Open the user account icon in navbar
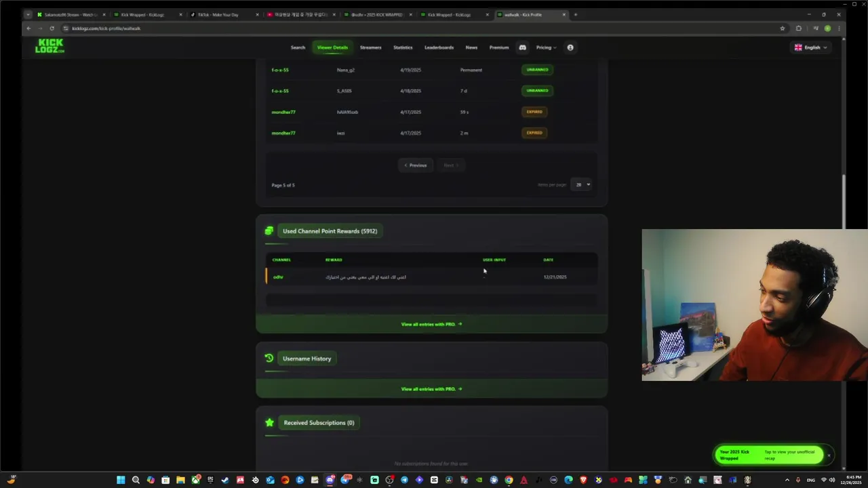Viewport: 868px width, 488px height. pos(570,47)
